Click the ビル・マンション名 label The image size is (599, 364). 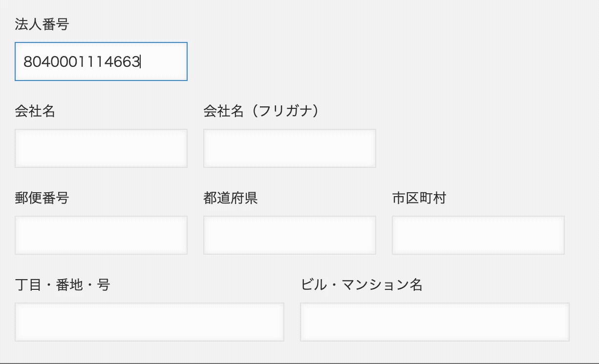[361, 285]
